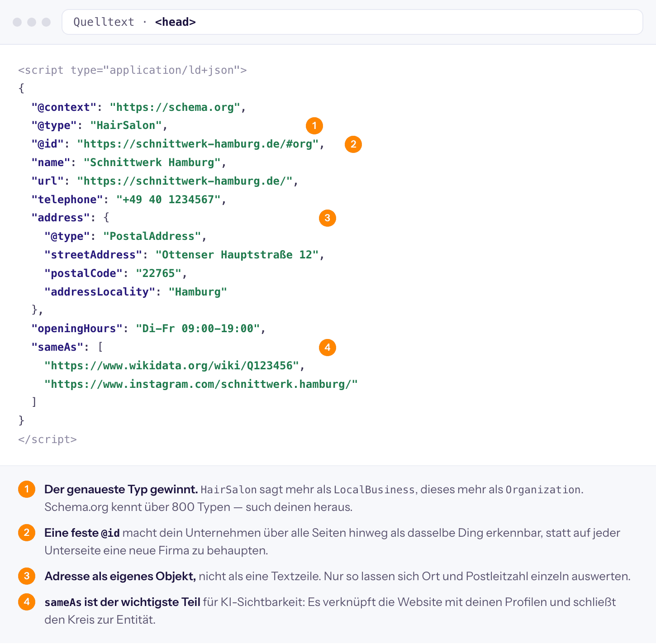Click the instagram.com/schnittwerk.hamburg URL string
Screen dimensions: 656x644
201,384
